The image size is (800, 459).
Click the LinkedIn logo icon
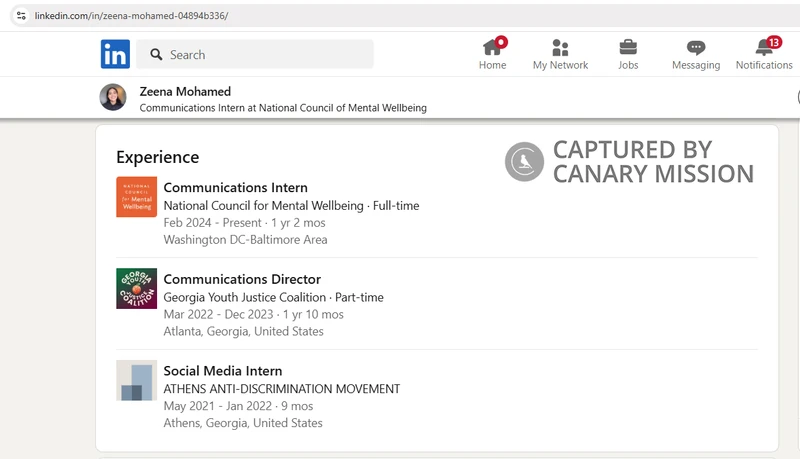[115, 54]
